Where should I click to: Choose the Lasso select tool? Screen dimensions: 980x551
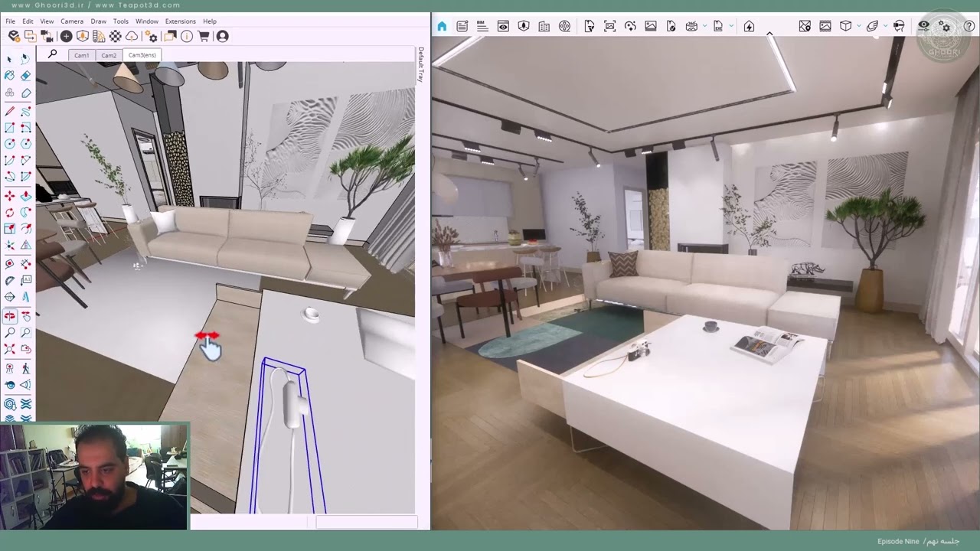tap(26, 58)
